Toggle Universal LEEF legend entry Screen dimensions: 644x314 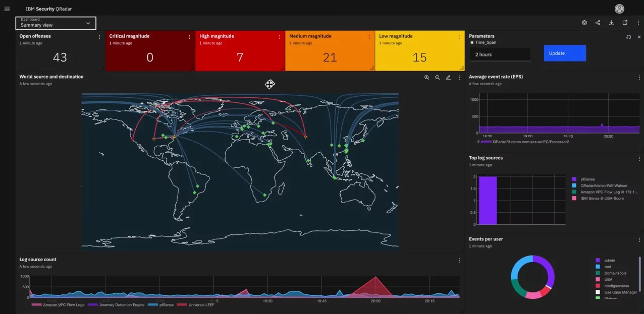[x=195, y=305]
